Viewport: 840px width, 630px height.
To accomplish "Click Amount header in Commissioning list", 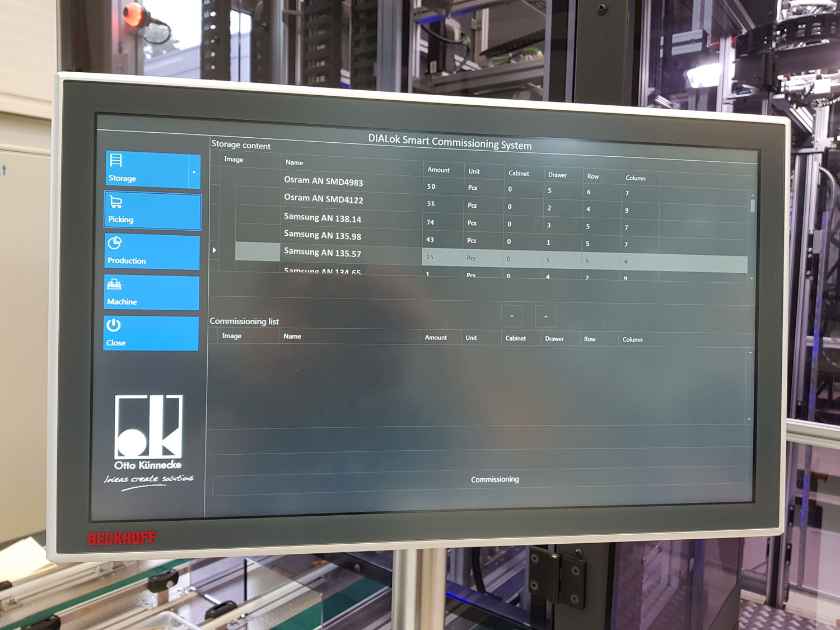I will click(436, 337).
